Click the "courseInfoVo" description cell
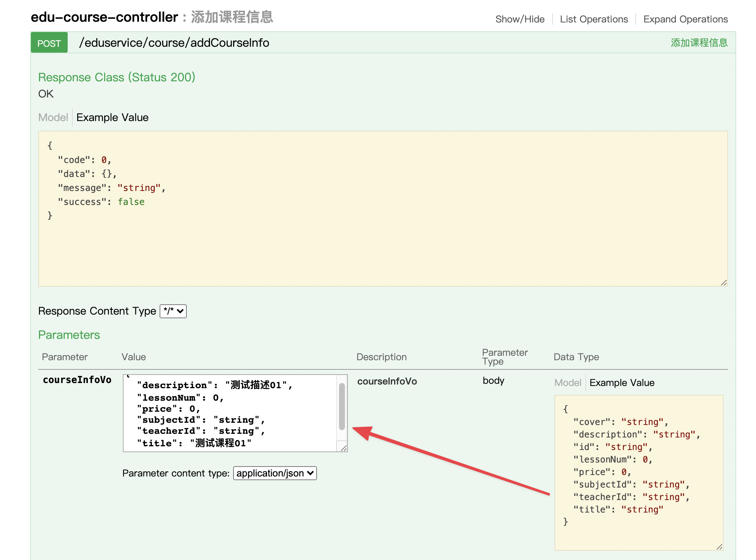 pos(387,382)
